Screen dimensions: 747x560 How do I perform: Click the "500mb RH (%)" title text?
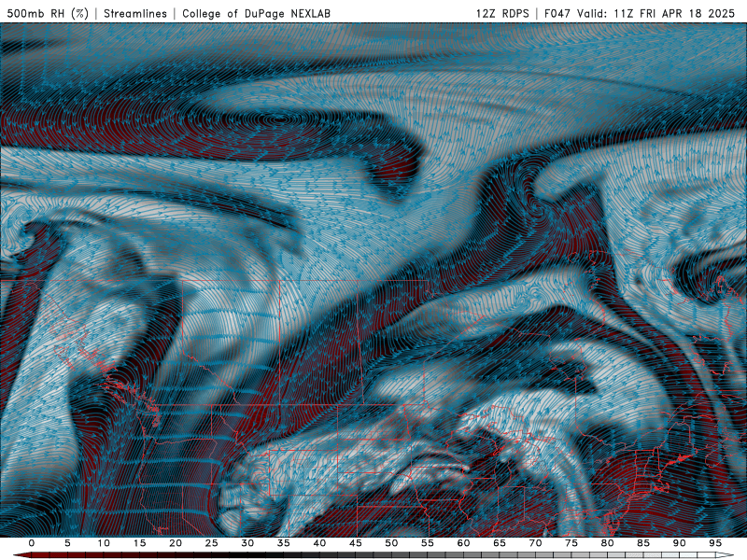pyautogui.click(x=48, y=13)
